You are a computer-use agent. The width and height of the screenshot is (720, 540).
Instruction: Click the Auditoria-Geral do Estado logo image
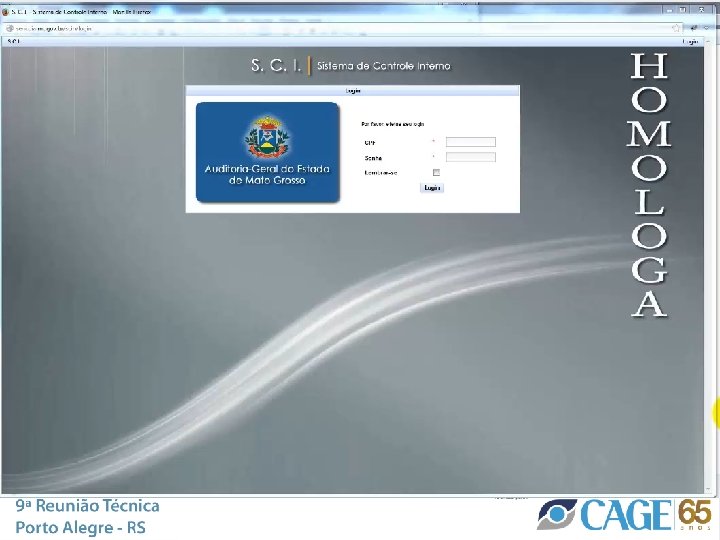pyautogui.click(x=268, y=152)
